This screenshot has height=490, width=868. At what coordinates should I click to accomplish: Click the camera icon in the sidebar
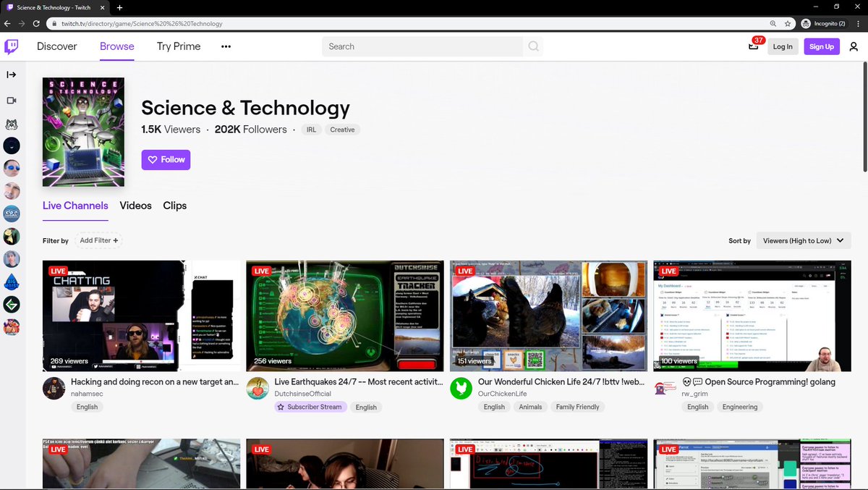(12, 101)
